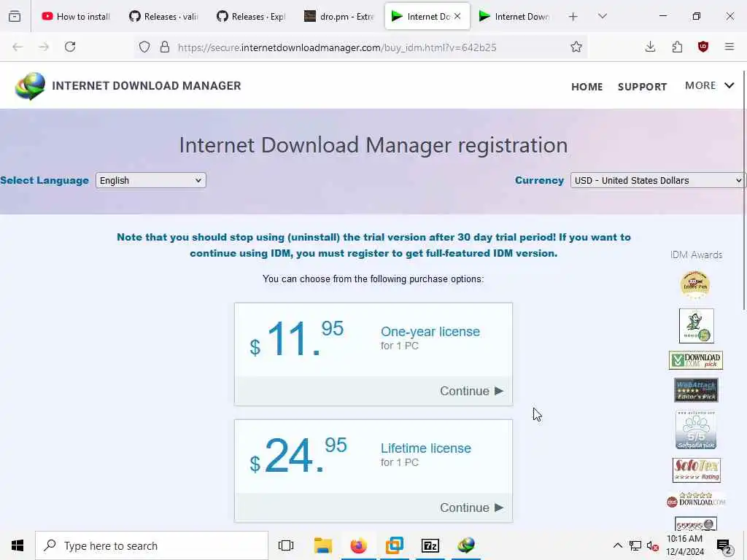Open tracking protection shield icon
The height and width of the screenshot is (560, 747).
click(144, 47)
